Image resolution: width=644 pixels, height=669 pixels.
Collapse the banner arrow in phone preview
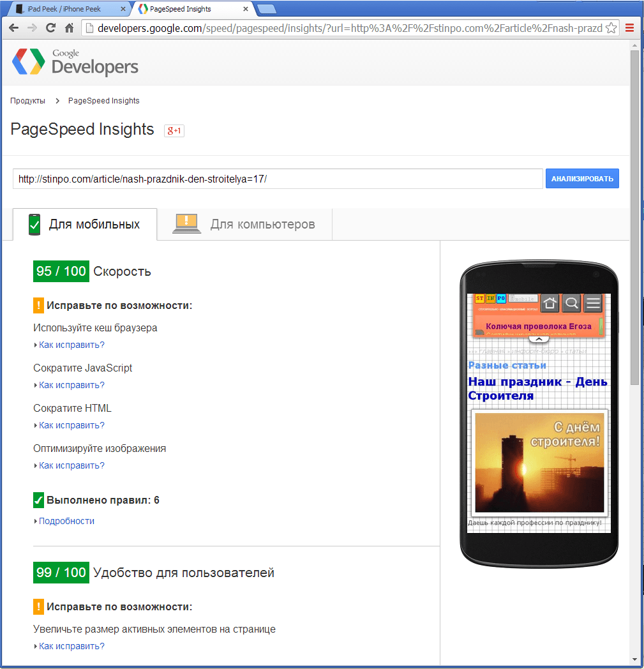[x=539, y=340]
